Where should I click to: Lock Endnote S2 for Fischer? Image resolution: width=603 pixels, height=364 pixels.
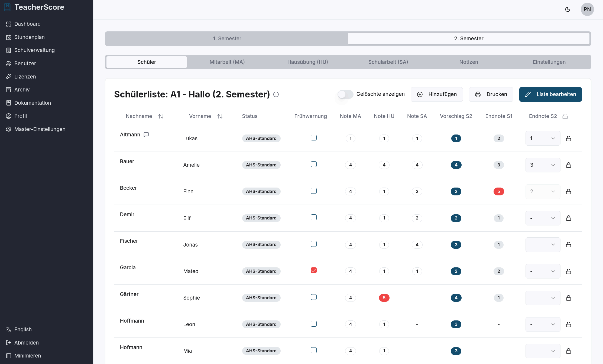click(x=569, y=245)
